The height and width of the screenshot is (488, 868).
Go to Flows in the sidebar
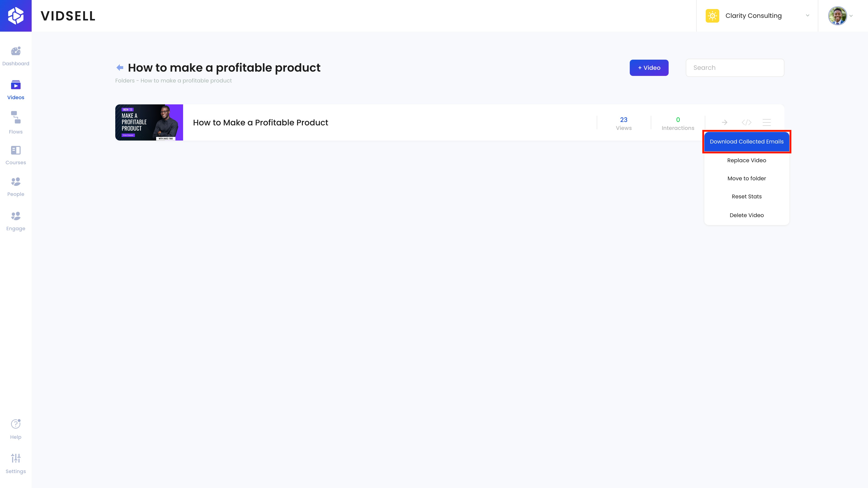pos(16,117)
